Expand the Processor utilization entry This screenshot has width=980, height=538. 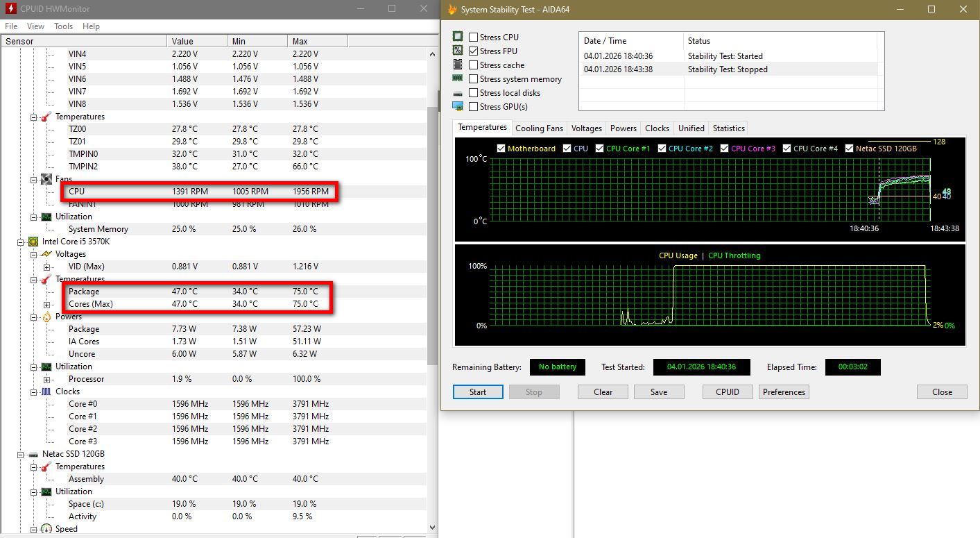(x=46, y=379)
